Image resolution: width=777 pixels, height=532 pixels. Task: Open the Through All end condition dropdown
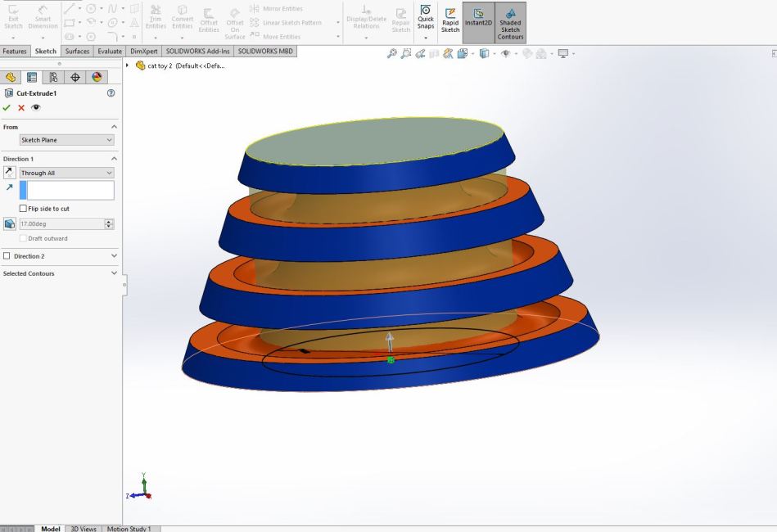point(66,173)
